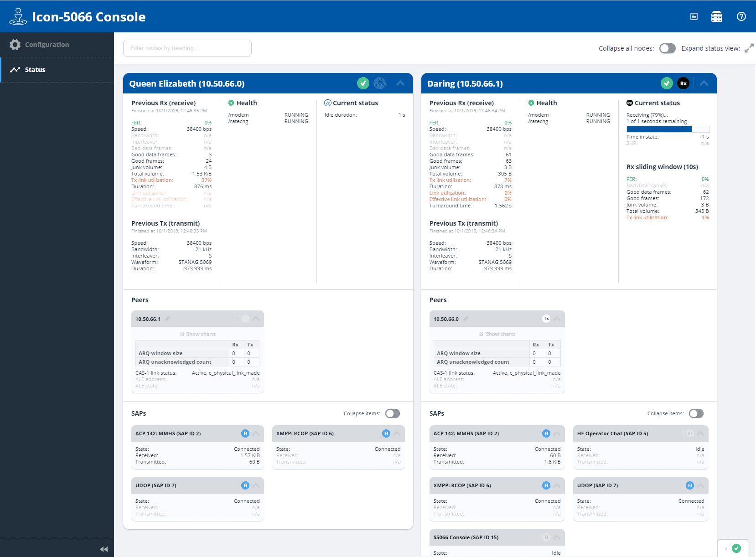Collapse the ACP 142: MMHS card in Daring
756x557 pixels.
point(557,433)
